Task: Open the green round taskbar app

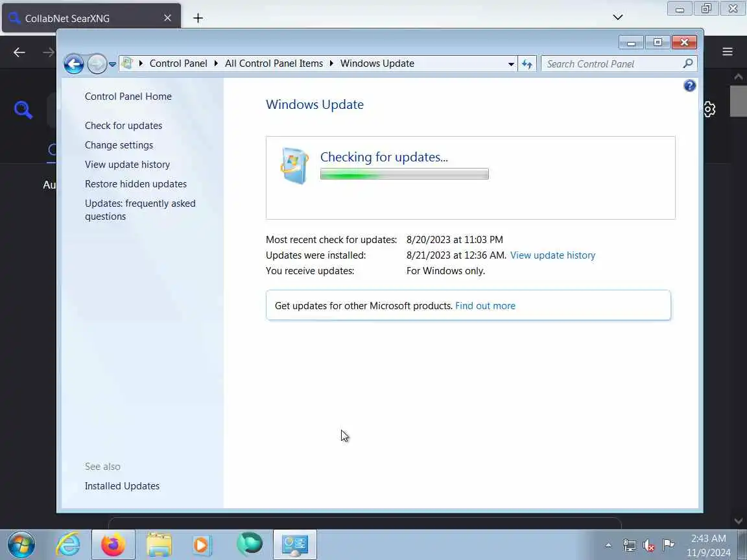Action: 249,543
